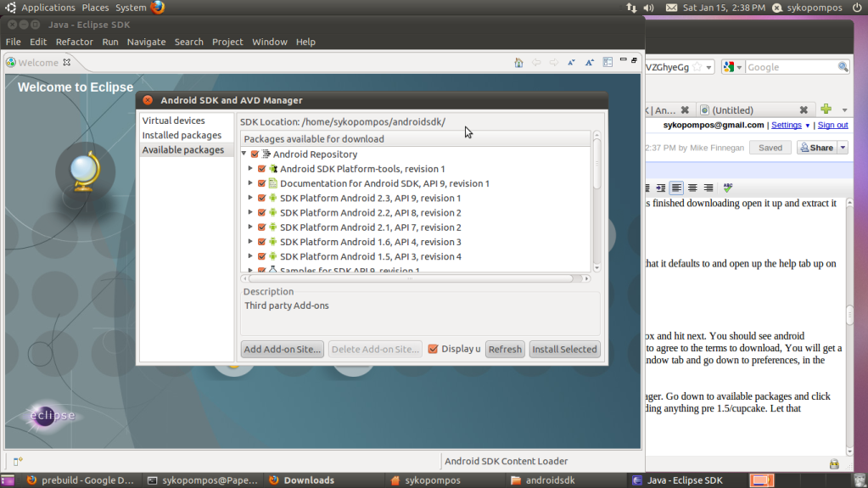
Task: Uncheck SDK Platform Android 2.2, API 8
Action: point(262,213)
